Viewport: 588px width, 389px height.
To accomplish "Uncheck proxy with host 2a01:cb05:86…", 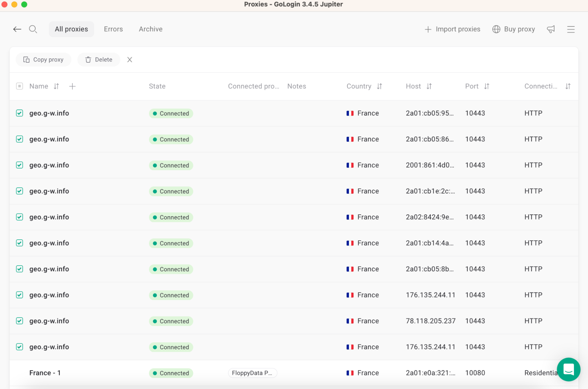I will pos(20,139).
